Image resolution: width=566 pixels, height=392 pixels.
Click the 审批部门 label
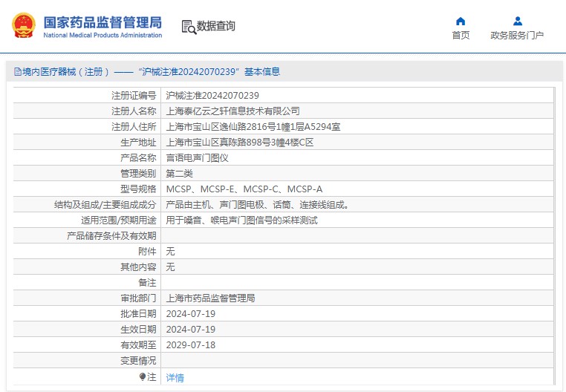point(138,298)
